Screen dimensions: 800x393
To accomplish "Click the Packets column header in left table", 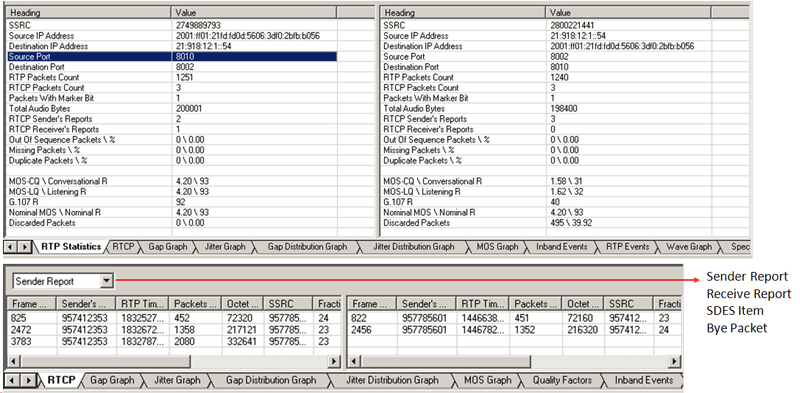I will point(195,304).
